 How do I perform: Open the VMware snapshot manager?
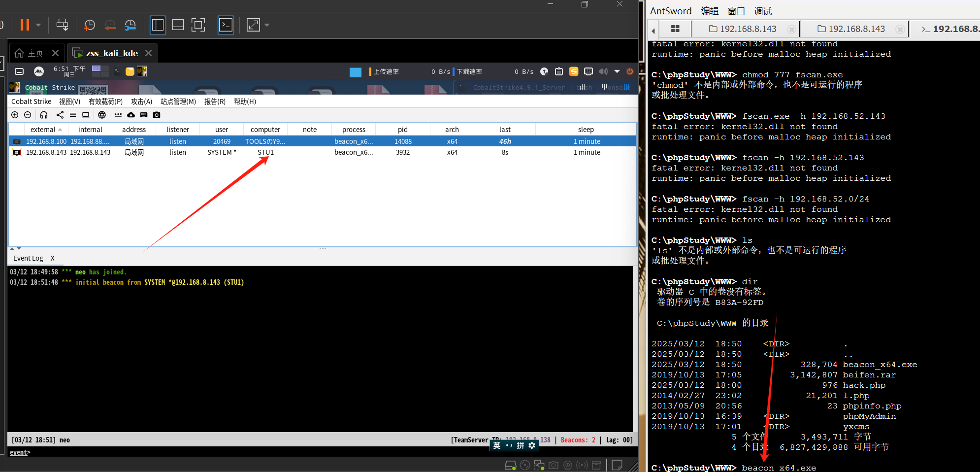pyautogui.click(x=131, y=25)
